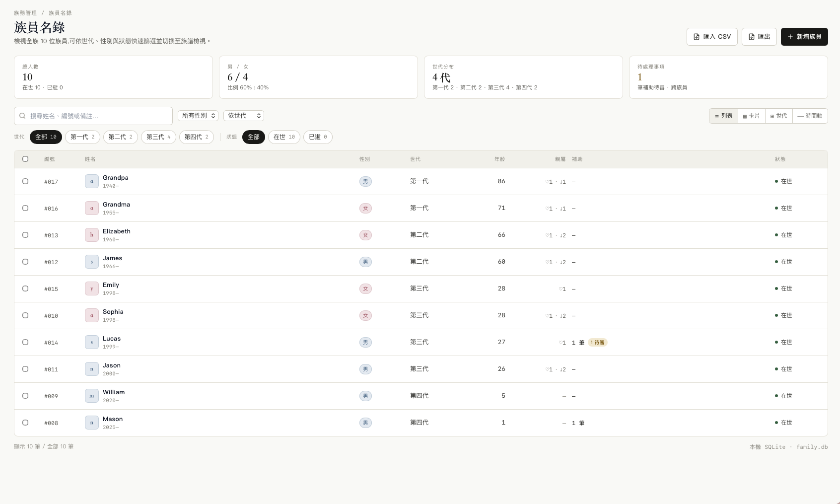Click 1 筆 subsidy in Mason's row
The image size is (840, 504).
[x=578, y=423]
